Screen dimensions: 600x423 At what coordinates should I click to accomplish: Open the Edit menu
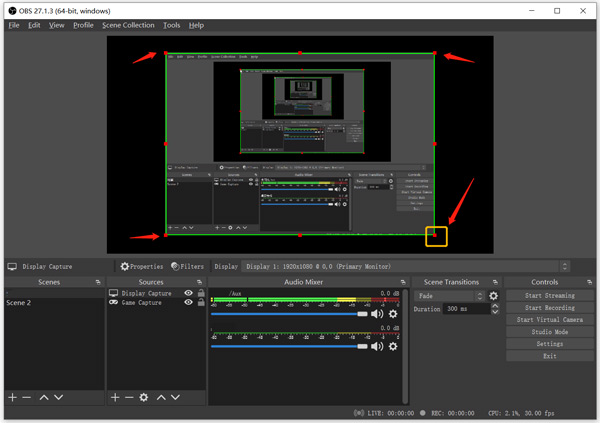pos(34,25)
